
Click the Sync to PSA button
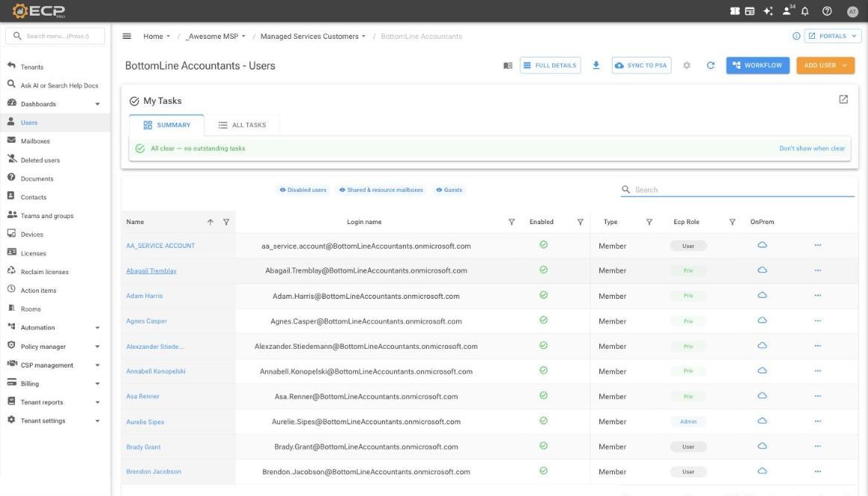(642, 66)
